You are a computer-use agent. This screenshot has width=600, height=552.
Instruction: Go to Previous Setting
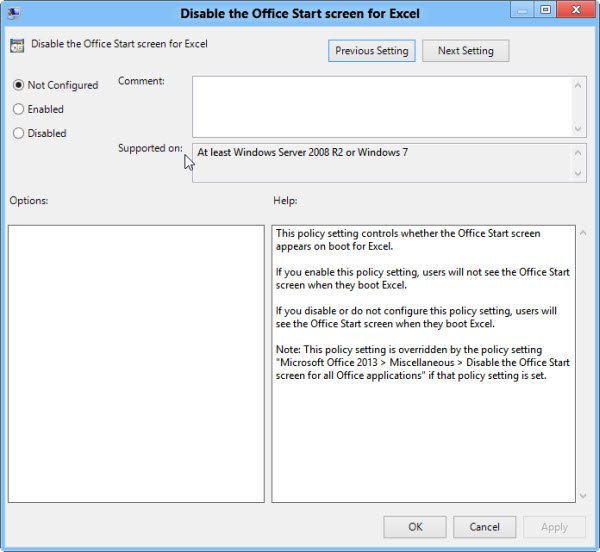click(x=372, y=51)
